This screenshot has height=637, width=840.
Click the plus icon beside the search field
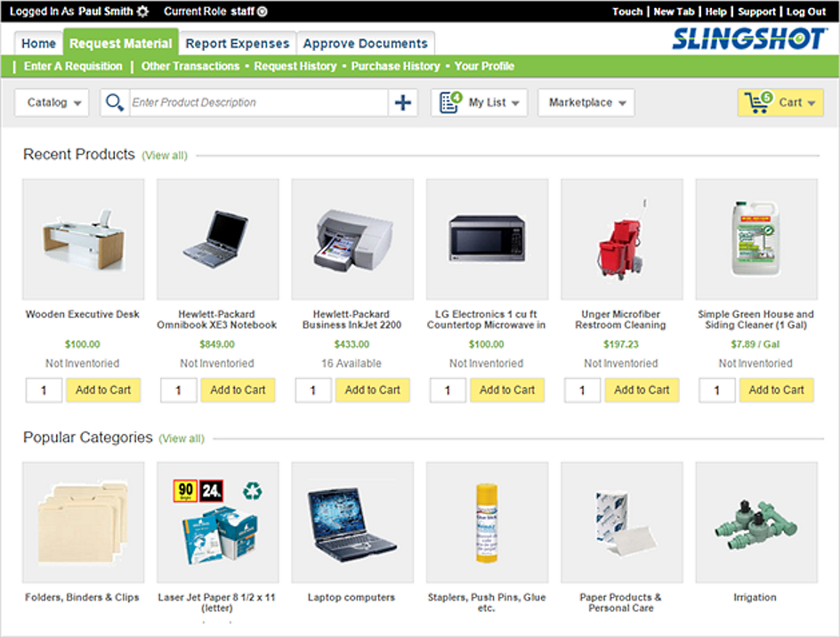(x=403, y=102)
